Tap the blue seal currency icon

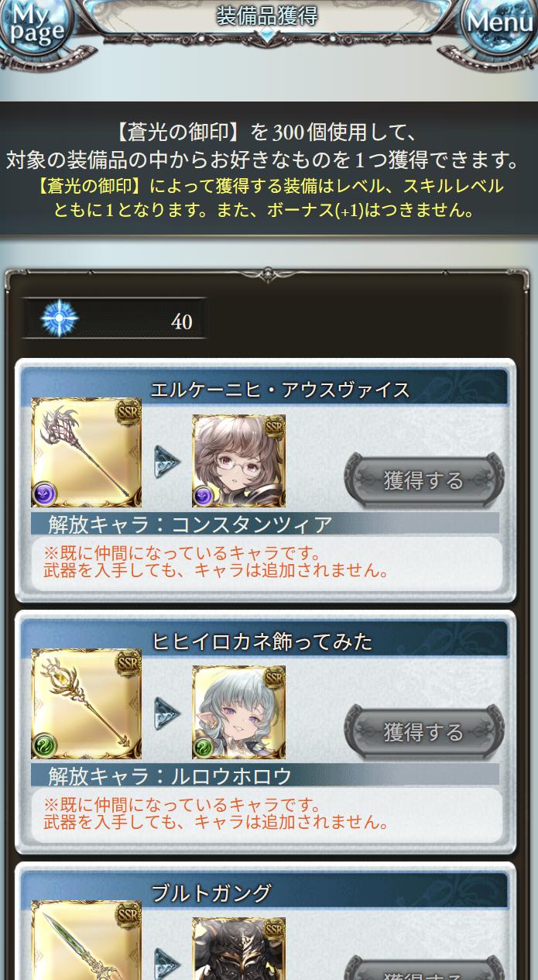[58, 318]
